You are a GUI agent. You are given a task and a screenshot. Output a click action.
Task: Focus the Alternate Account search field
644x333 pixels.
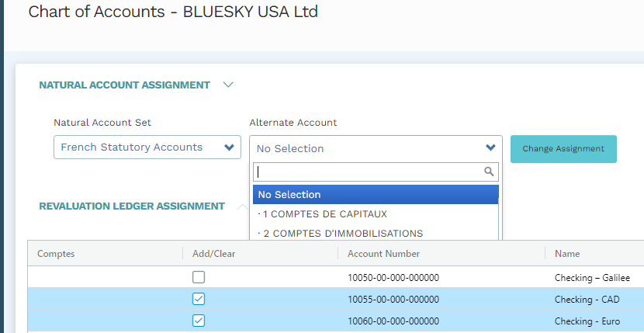[369, 172]
